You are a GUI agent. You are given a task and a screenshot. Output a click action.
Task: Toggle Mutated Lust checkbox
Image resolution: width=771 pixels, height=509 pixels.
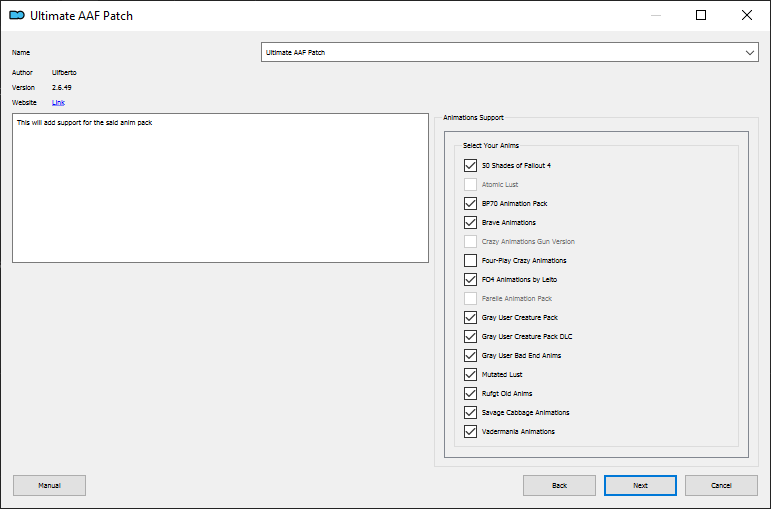(x=470, y=374)
